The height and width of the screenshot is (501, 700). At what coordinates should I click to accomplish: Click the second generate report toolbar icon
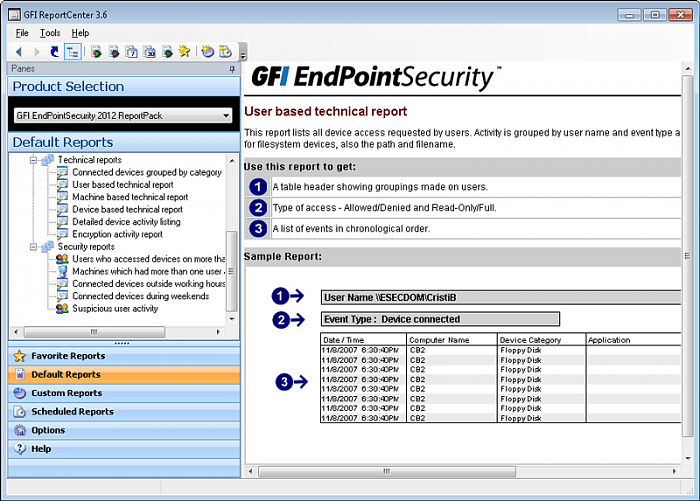(x=114, y=52)
